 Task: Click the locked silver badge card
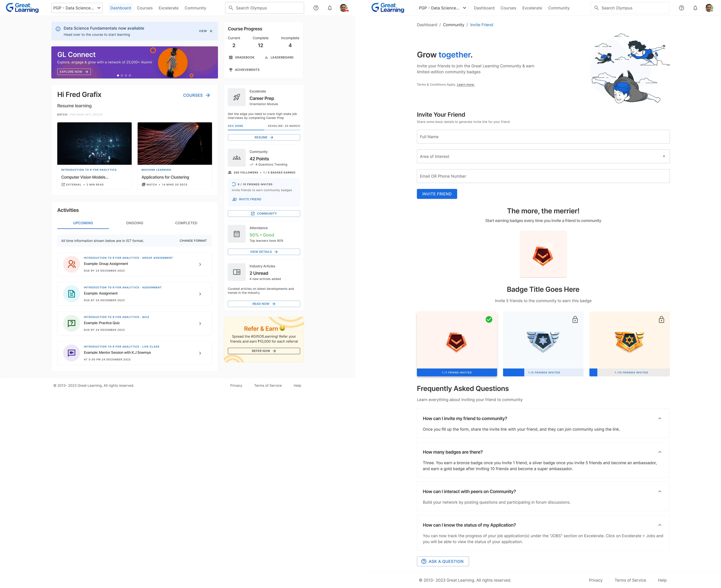[543, 340]
